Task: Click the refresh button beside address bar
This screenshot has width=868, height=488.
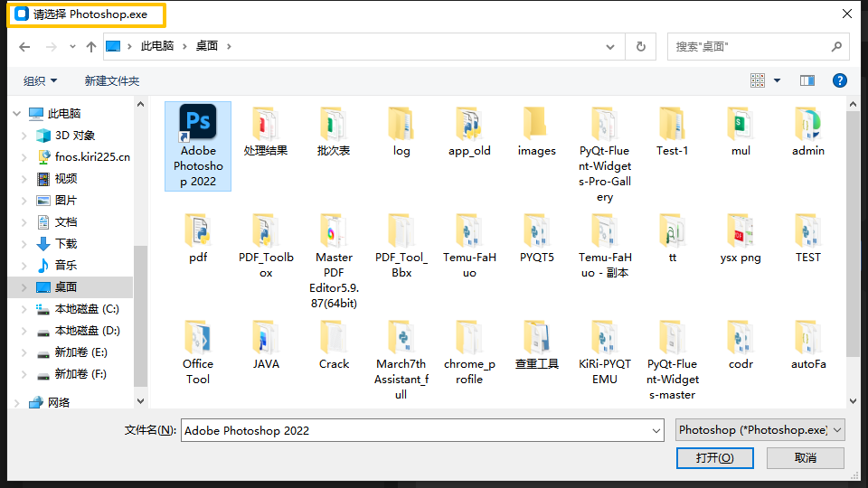Action: click(641, 46)
